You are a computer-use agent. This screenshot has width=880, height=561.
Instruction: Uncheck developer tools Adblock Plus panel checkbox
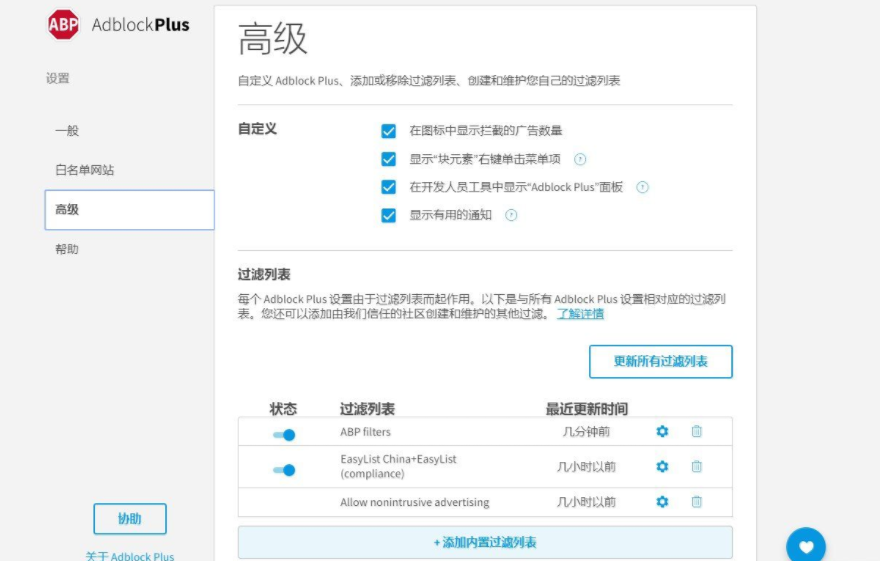(388, 187)
